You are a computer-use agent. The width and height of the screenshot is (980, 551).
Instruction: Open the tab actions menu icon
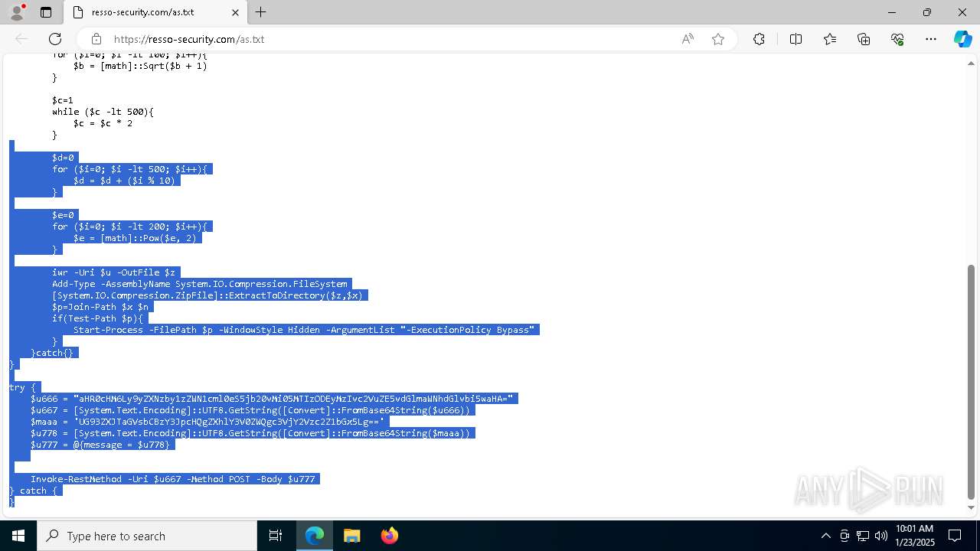click(46, 12)
